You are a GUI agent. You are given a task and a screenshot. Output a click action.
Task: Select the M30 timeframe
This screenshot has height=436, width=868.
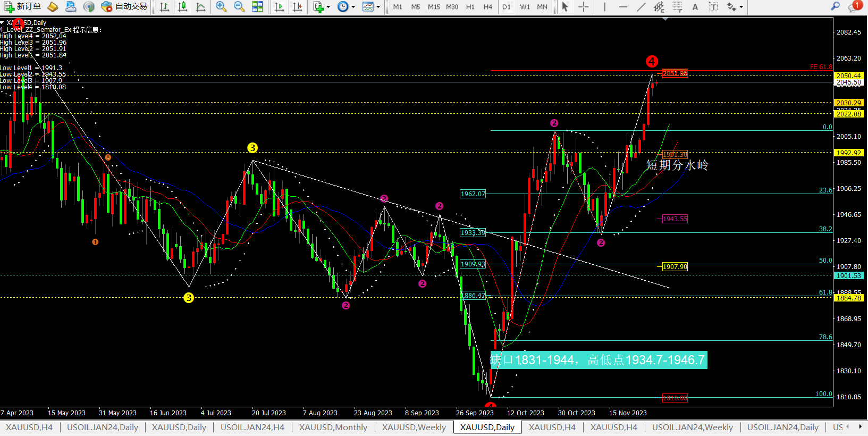click(452, 7)
